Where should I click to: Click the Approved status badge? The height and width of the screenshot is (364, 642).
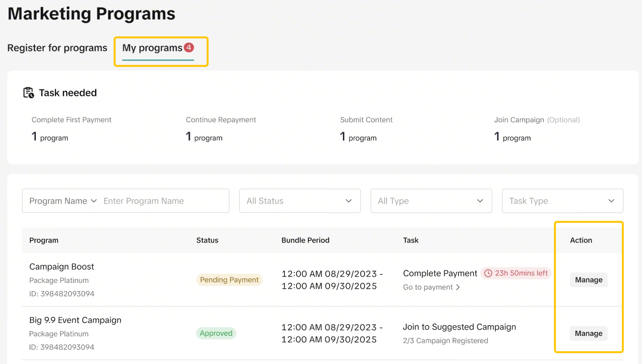click(216, 333)
